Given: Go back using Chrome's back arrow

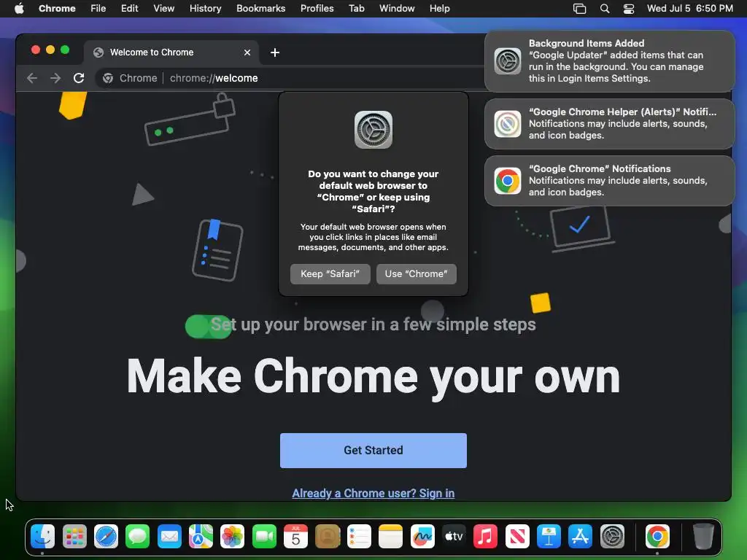Looking at the screenshot, I should click(32, 78).
